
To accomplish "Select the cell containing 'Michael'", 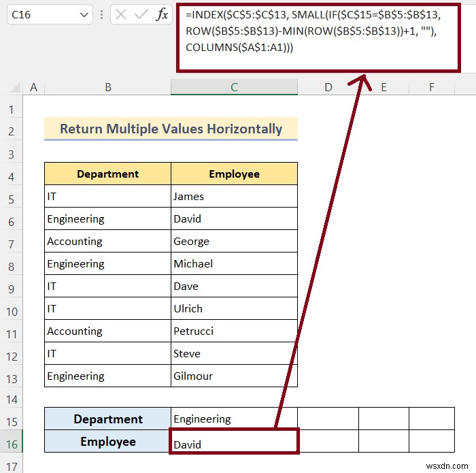I will pyautogui.click(x=234, y=263).
